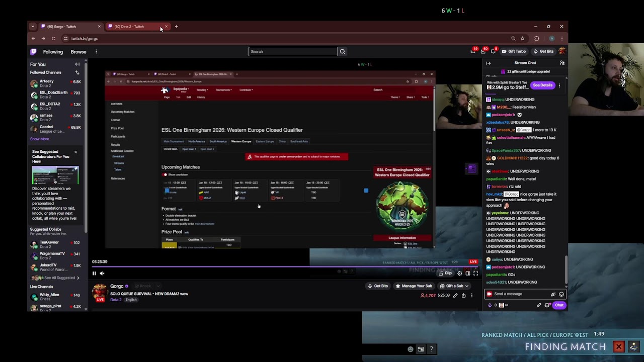Open the browser extensions puzzle icon
The height and width of the screenshot is (362, 644).
coord(537,39)
